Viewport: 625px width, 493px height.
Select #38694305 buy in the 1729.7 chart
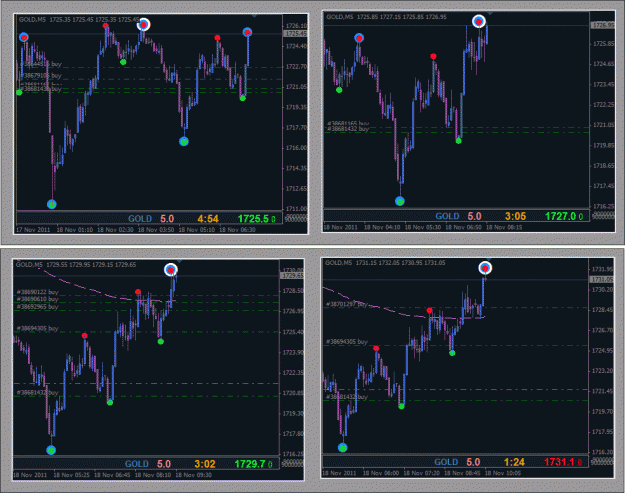[37, 328]
